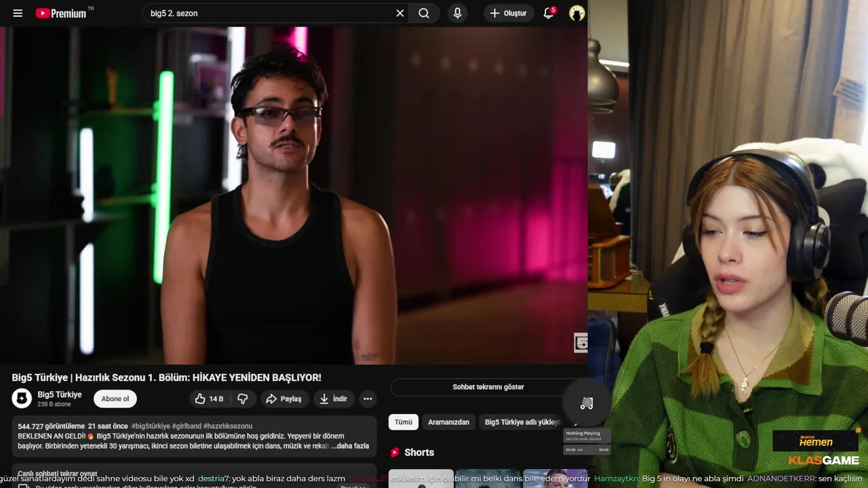Viewport: 868px width, 488px height.
Task: Open the Big5 Türkiye channel name link
Action: point(60,394)
